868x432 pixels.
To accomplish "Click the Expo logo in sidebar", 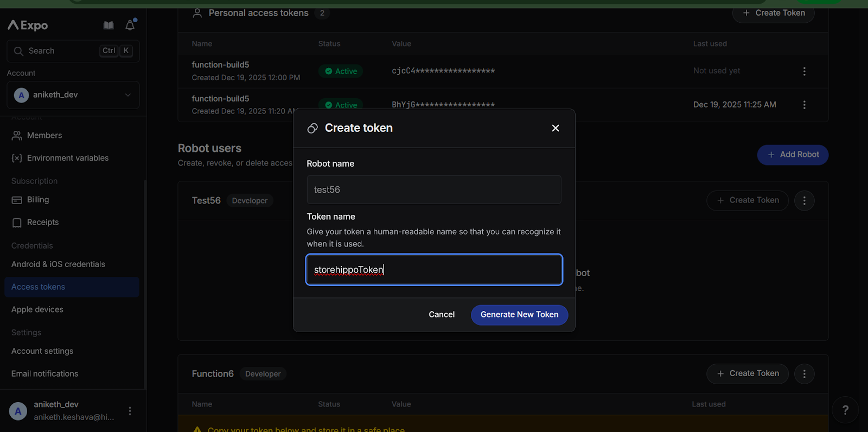I will pos(28,26).
